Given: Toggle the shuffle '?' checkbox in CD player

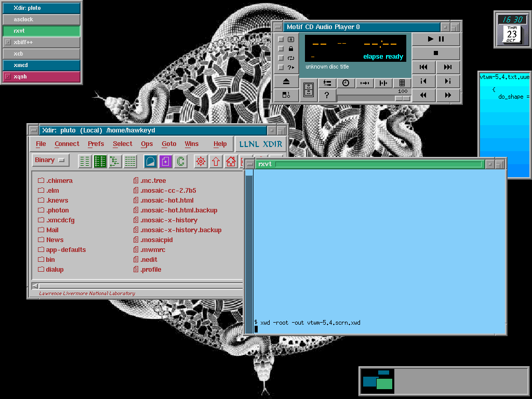Looking at the screenshot, I should coord(281,67).
